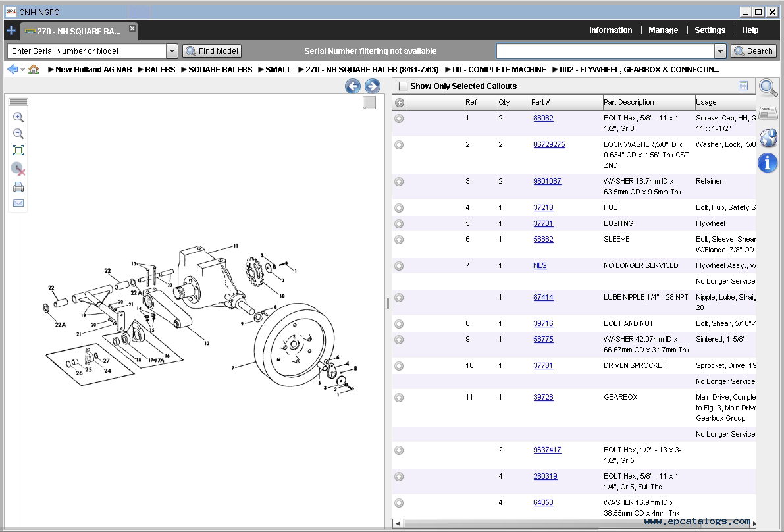Click the zoom out magnifier icon
Screen dimensions: 784x532
click(18, 134)
